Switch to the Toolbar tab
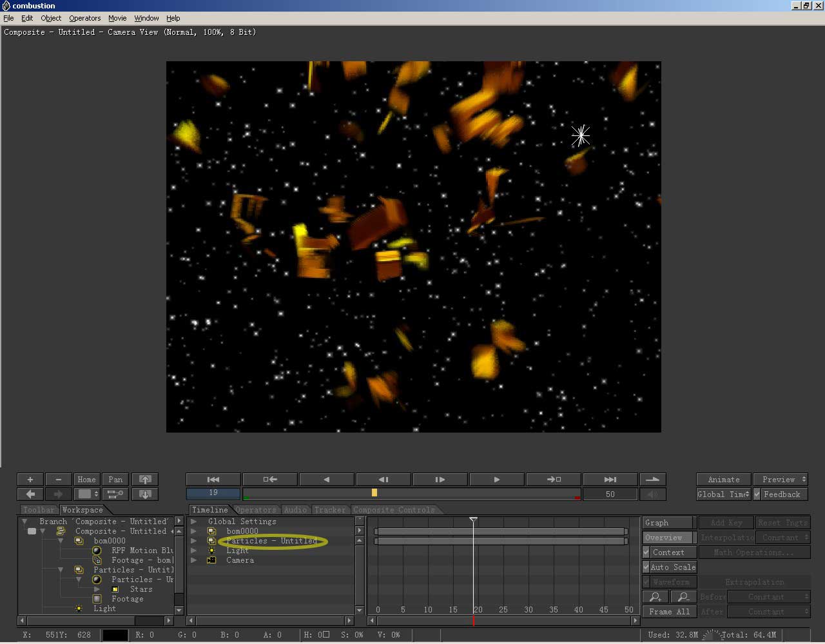 point(39,510)
